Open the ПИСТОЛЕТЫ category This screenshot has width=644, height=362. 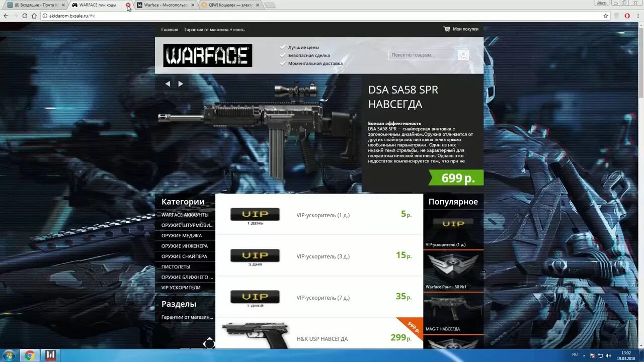pyautogui.click(x=176, y=267)
